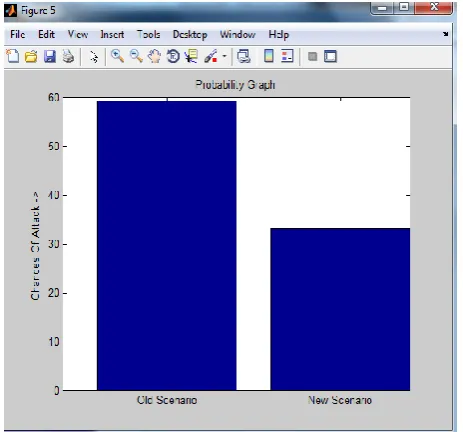Click the Hide Plot Tools icon
Screen dimensions: 463x432
pos(312,56)
